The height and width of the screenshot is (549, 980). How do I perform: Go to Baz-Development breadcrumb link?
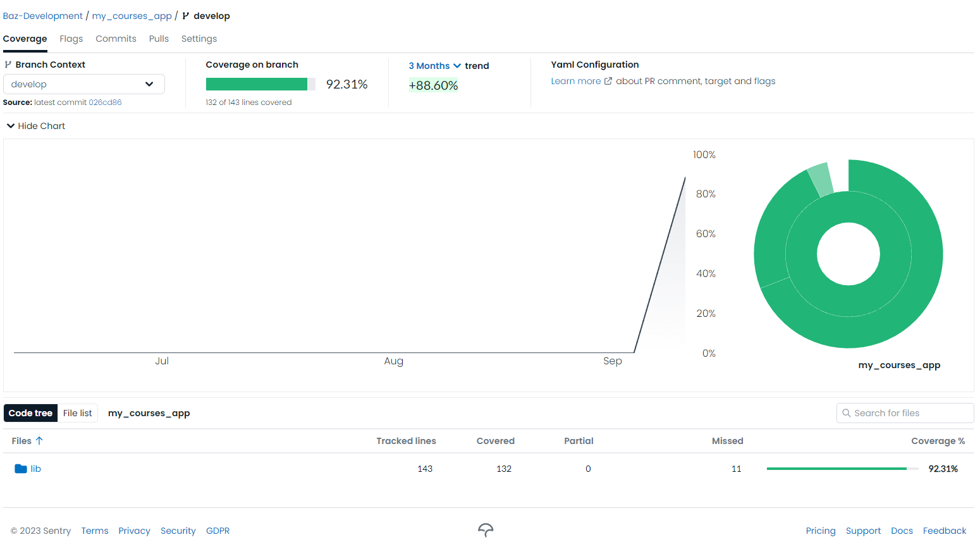[x=43, y=16]
